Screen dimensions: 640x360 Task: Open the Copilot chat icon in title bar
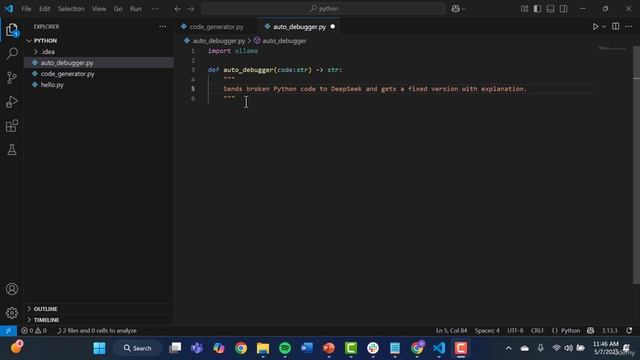pos(456,9)
